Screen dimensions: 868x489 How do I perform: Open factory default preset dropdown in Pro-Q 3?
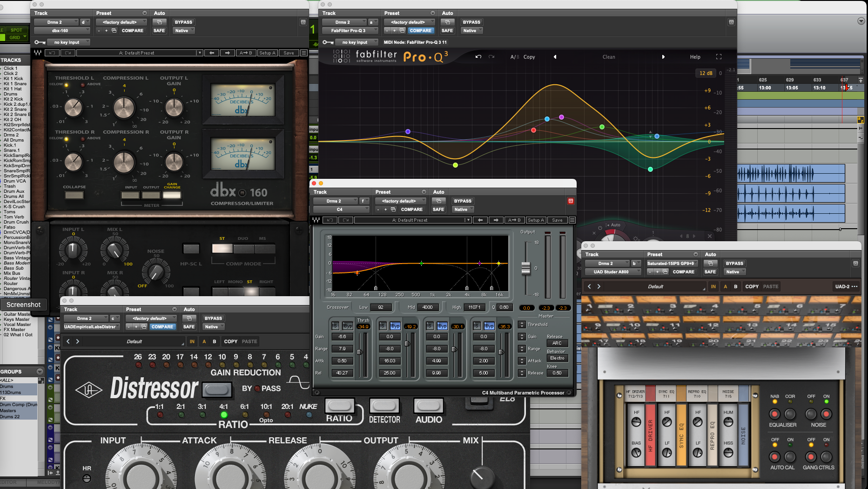[409, 22]
